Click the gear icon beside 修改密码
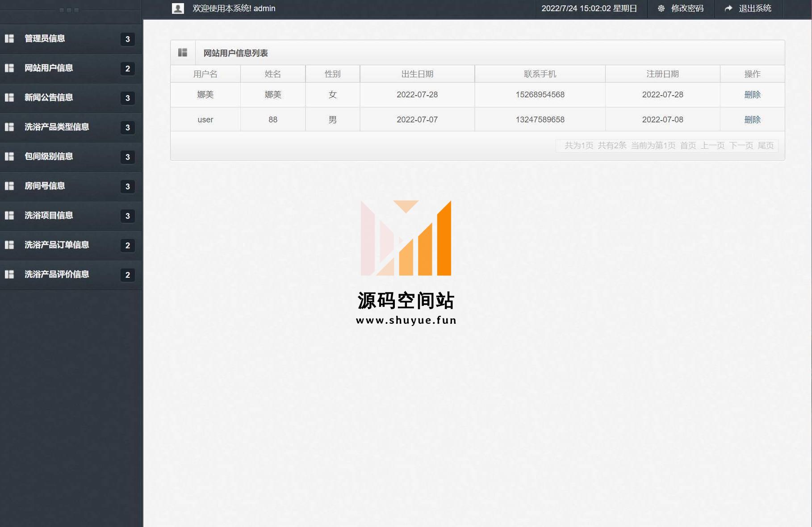This screenshot has width=812, height=527. tap(661, 8)
